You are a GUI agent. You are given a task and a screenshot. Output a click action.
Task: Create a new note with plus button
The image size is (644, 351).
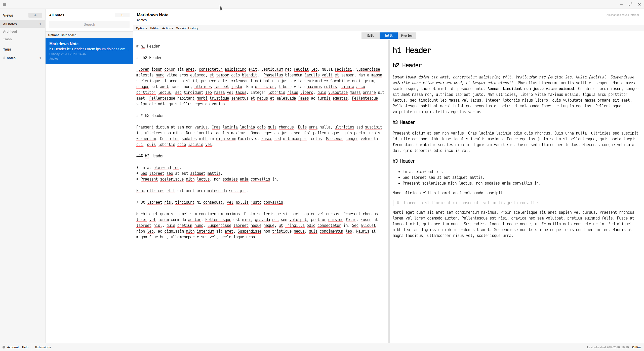pyautogui.click(x=122, y=15)
